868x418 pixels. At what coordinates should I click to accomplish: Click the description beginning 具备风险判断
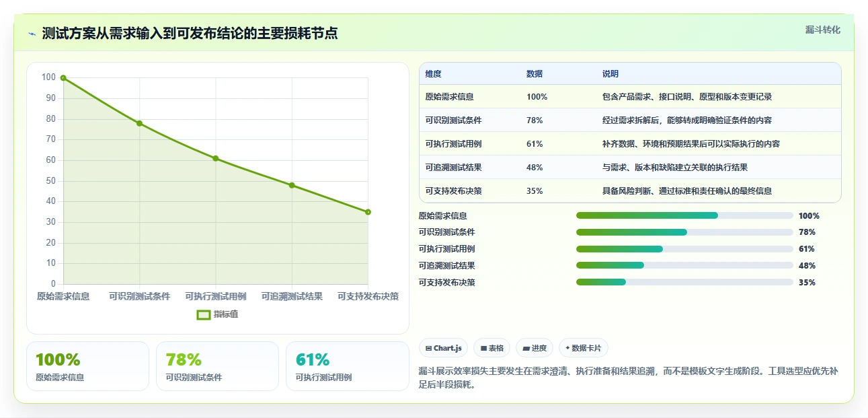(x=687, y=191)
